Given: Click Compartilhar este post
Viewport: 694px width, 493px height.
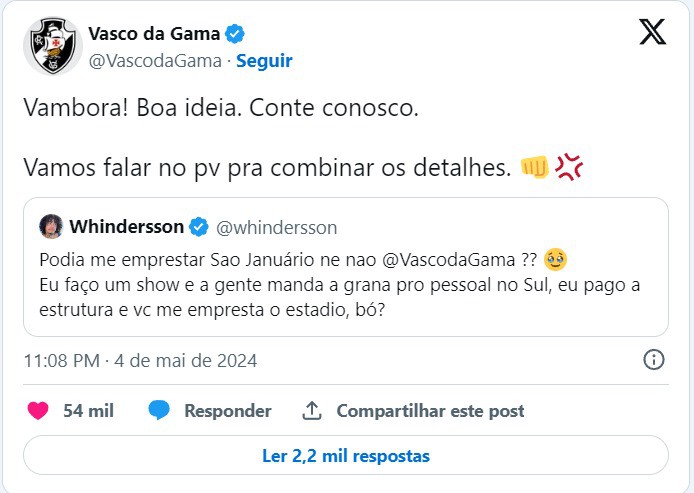Looking at the screenshot, I should pos(431,411).
